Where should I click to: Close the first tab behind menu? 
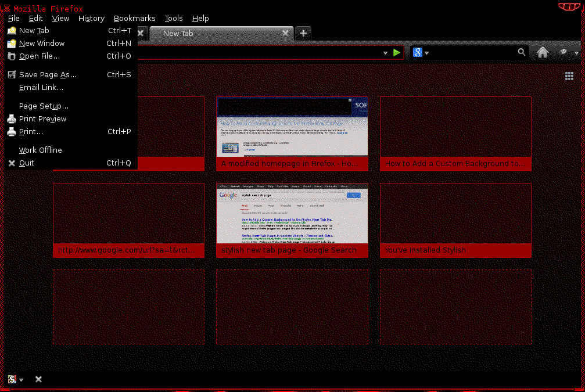click(141, 33)
